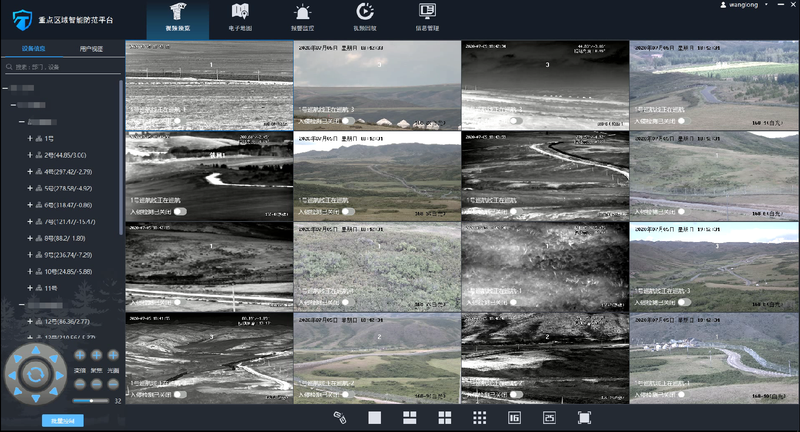Screen dimensions: 800x432
Task: Enter fullscreen video wall mode
Action: click(584, 417)
